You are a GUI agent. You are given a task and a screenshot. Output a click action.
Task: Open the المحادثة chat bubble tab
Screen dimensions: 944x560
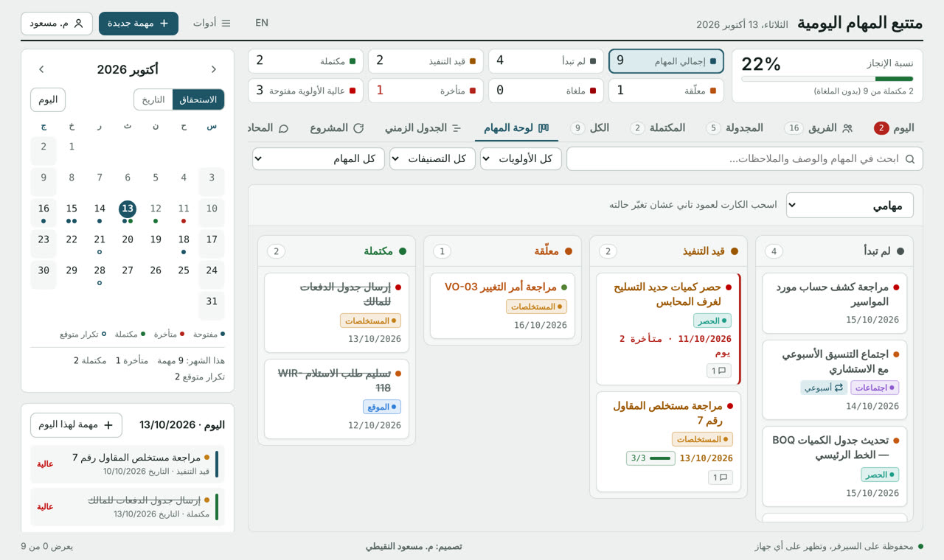pos(268,128)
